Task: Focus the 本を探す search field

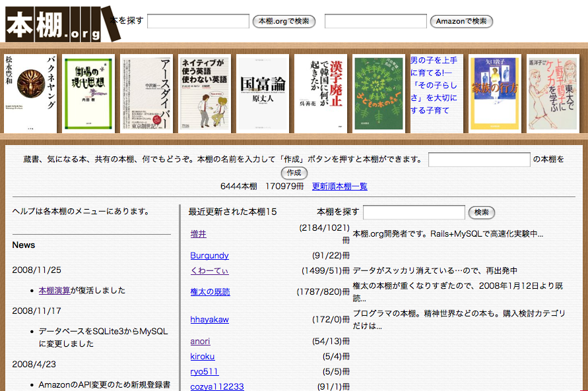Action: pyautogui.click(x=198, y=21)
